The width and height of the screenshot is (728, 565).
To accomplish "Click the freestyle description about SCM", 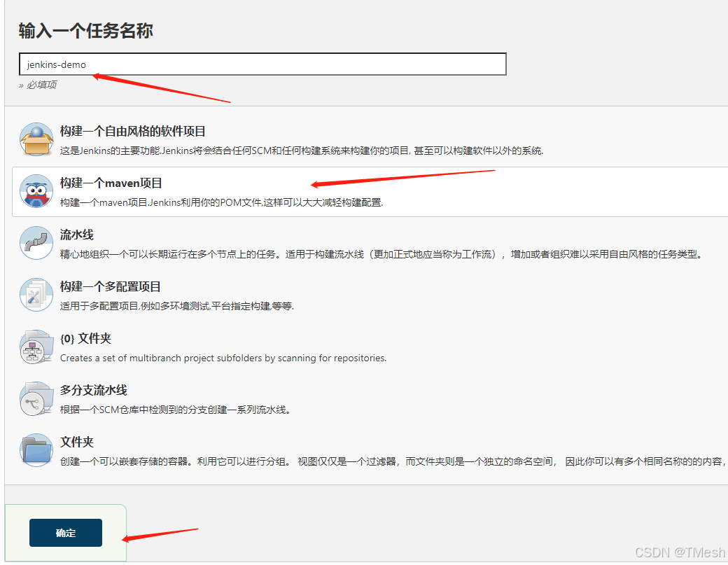I will point(302,151).
